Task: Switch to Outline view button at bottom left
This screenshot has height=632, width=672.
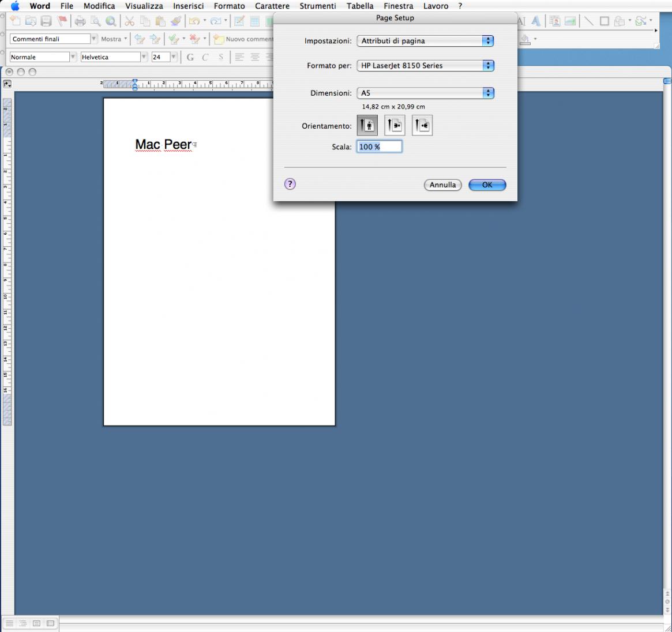Action: click(23, 623)
